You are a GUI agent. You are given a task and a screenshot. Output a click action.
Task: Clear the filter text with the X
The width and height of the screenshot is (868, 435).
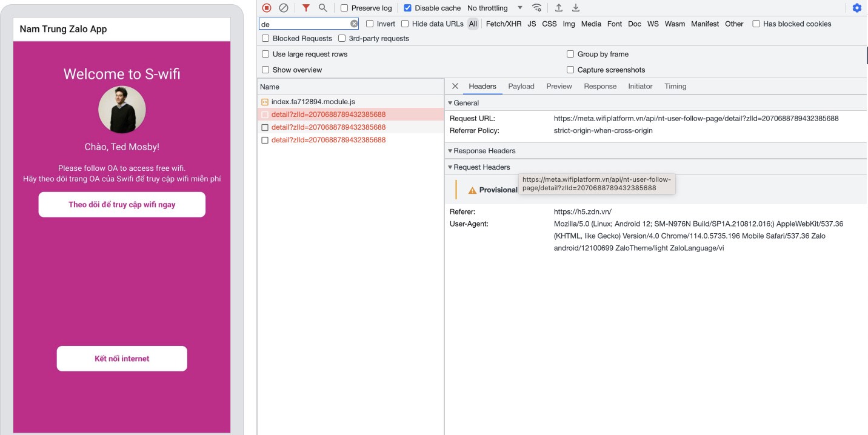(x=354, y=24)
